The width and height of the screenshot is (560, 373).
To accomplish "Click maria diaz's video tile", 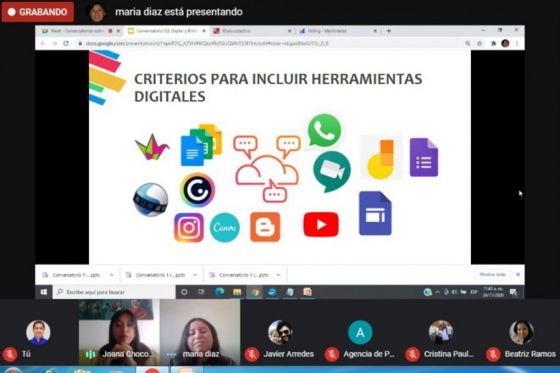I will tap(200, 332).
